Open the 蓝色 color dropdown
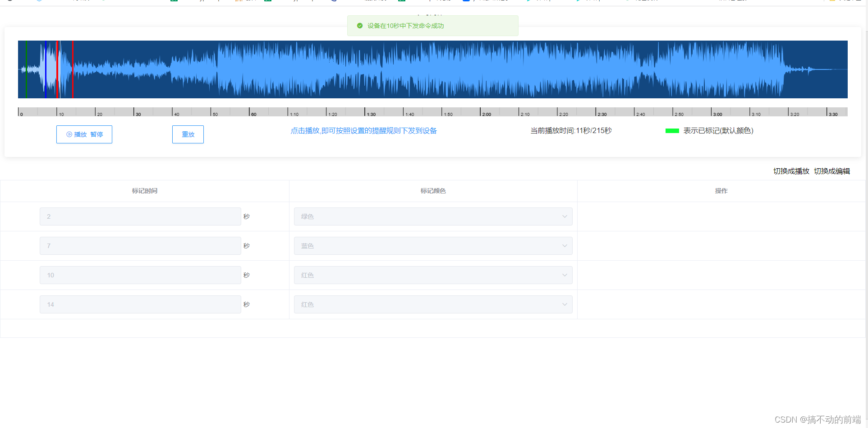868x428 pixels. 433,246
